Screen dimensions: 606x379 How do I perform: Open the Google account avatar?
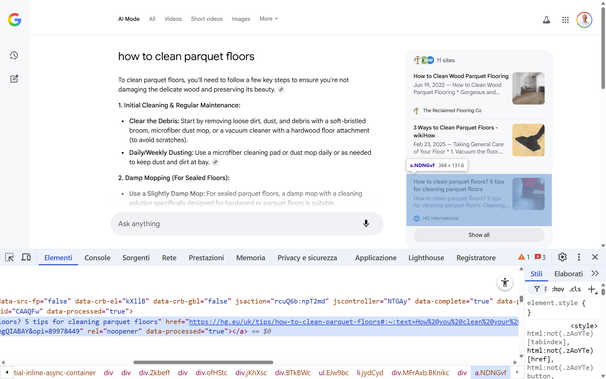[584, 20]
